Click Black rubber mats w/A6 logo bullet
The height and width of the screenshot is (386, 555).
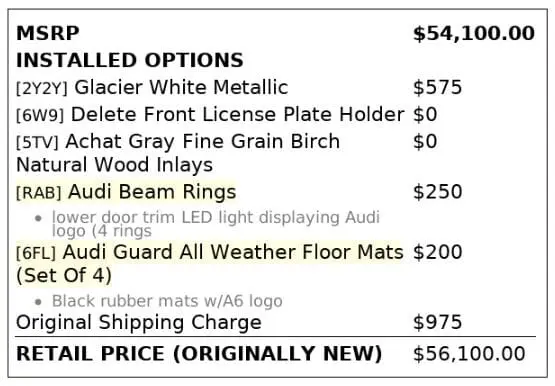click(x=167, y=301)
